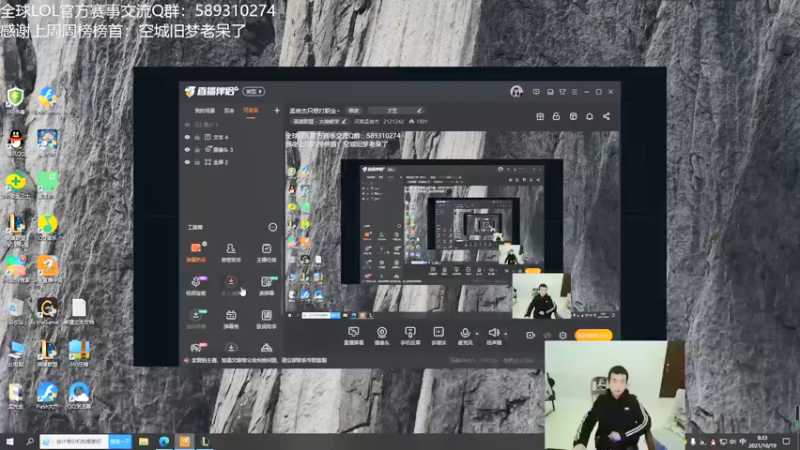The width and height of the screenshot is (800, 450).
Task: Add a 摄像头 camera source
Action: (382, 336)
